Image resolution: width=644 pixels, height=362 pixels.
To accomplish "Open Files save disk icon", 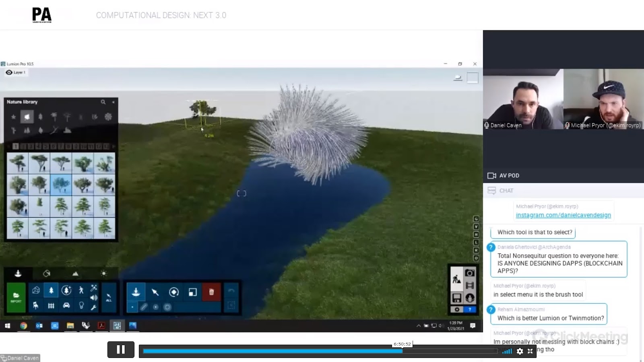I will point(456,298).
